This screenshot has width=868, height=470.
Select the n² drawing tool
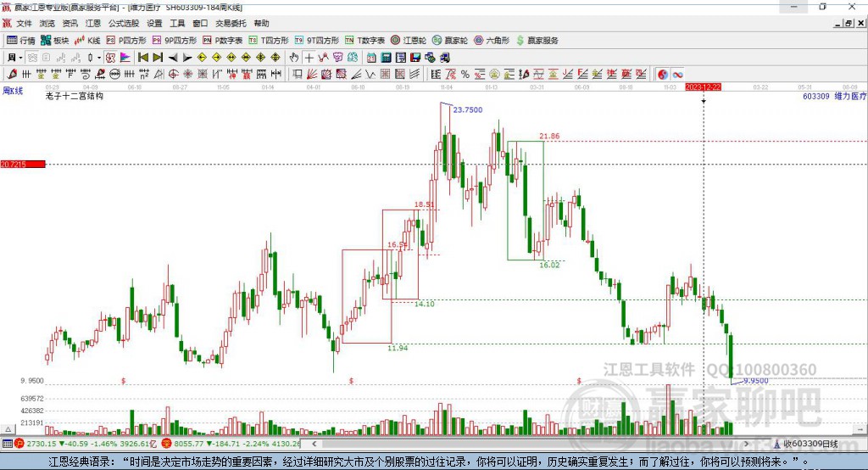[144, 75]
